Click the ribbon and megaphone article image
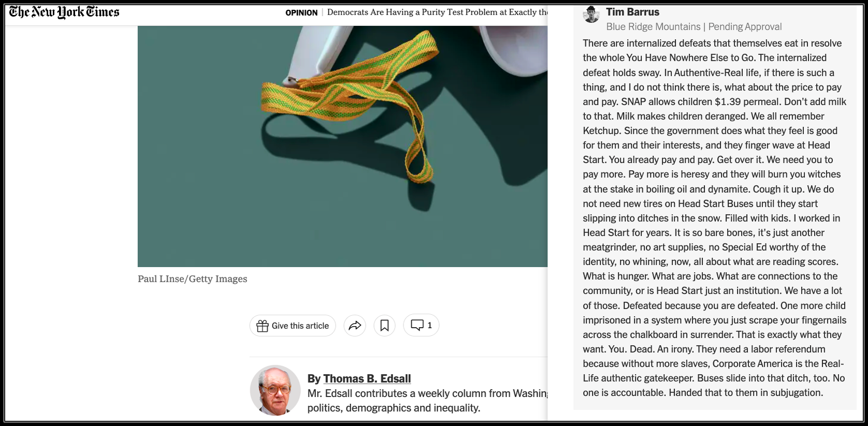The width and height of the screenshot is (868, 426). coord(342,146)
